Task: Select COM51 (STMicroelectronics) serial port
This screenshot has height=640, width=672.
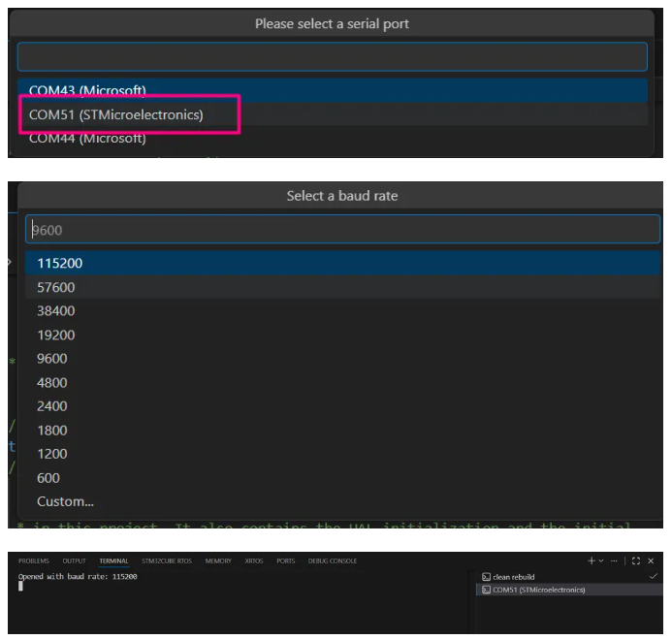Action: pos(333,114)
